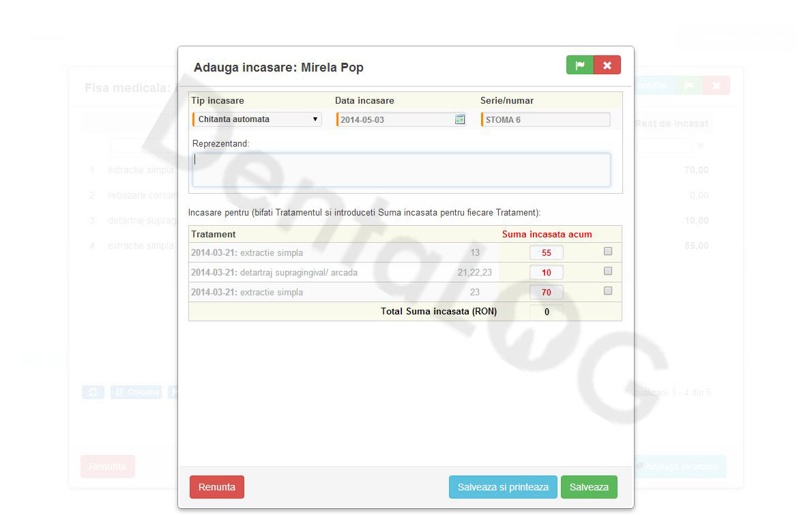Check the extractie simpla tooth 13 checkbox
Screen dimensions: 812x515
pos(608,251)
